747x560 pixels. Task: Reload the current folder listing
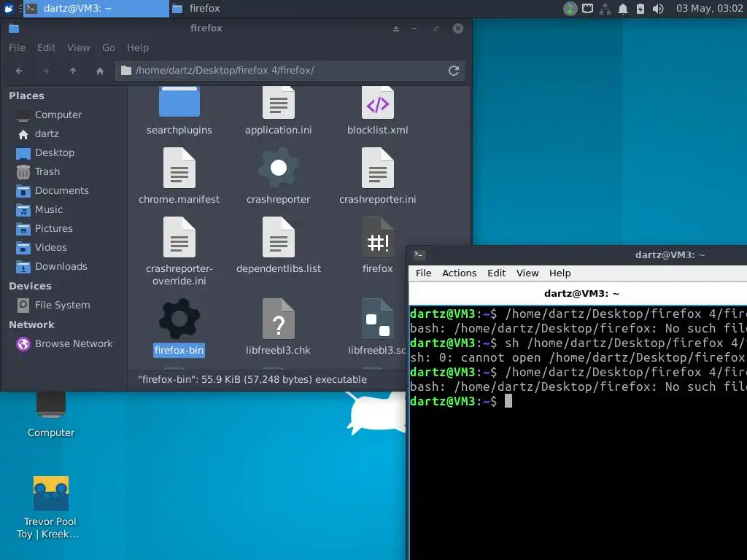[454, 71]
